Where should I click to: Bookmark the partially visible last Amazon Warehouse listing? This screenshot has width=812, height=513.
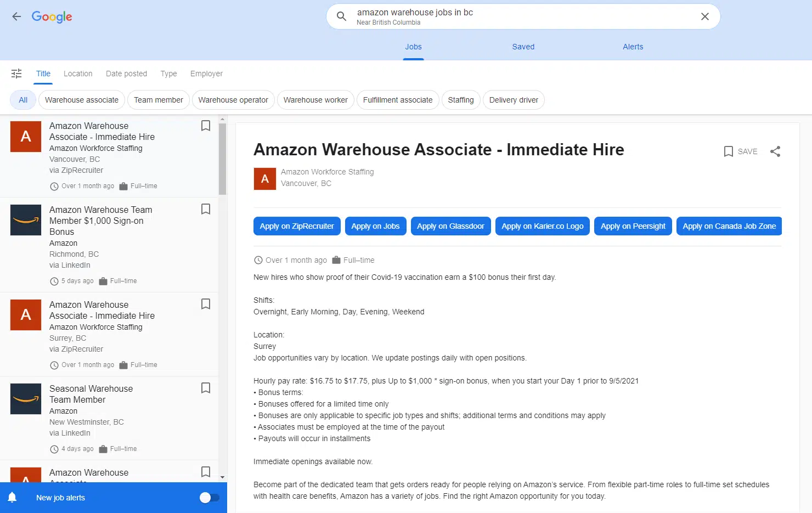[x=206, y=472]
